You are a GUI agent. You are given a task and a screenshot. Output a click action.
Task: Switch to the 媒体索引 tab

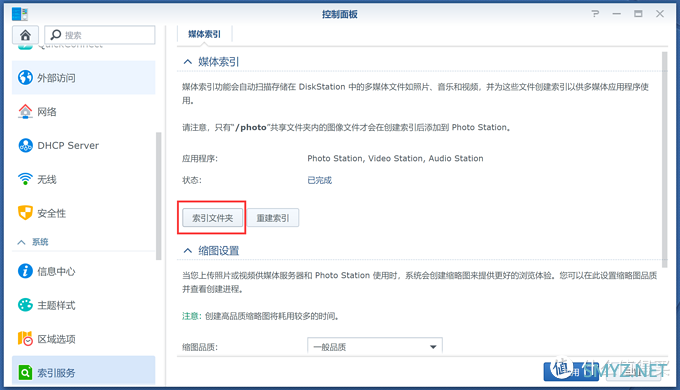[x=204, y=34]
